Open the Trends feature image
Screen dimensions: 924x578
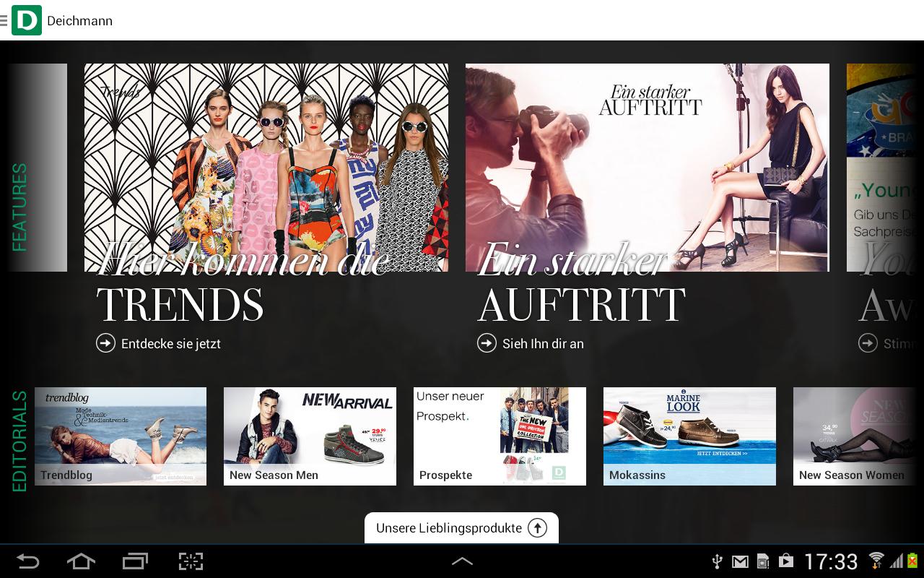[x=266, y=168]
